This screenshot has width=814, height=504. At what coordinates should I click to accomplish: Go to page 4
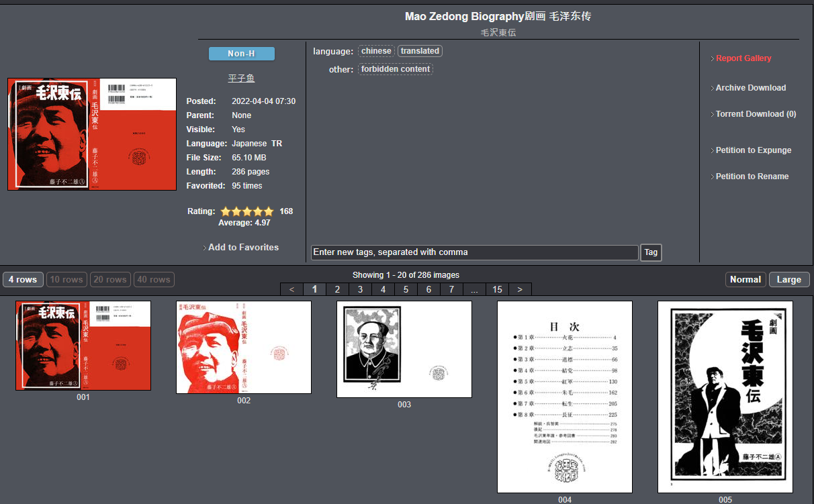pos(383,289)
